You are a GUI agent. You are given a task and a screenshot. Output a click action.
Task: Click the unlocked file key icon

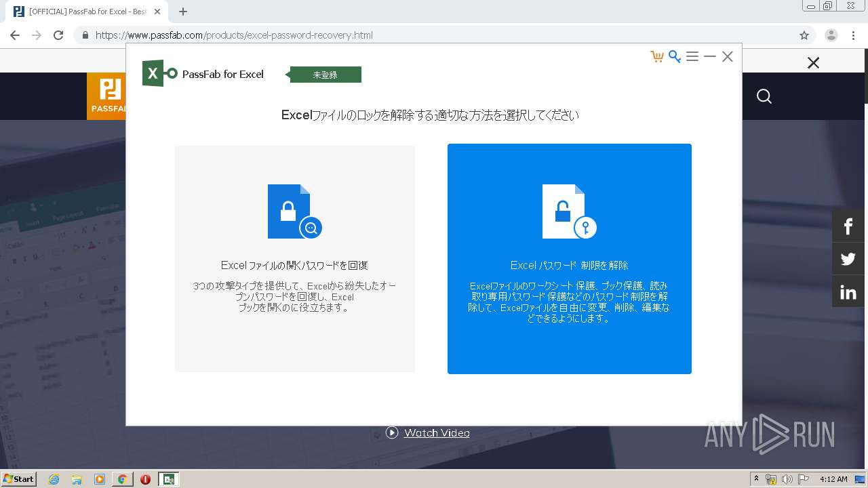coord(569,211)
